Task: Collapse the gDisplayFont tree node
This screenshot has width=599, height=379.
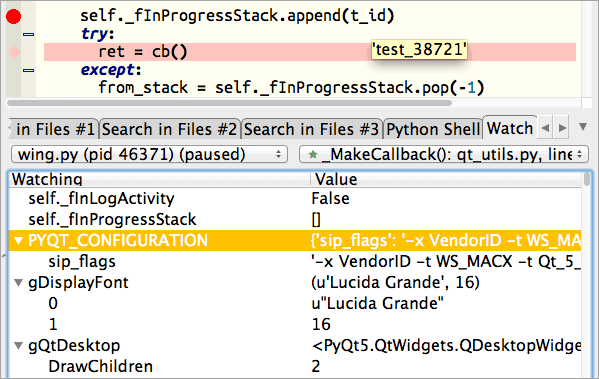Action: click(18, 283)
